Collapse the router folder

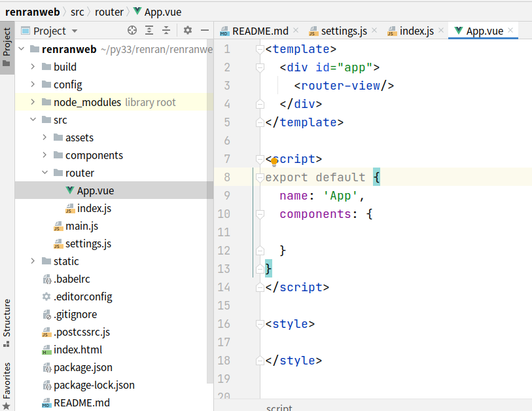(x=44, y=172)
